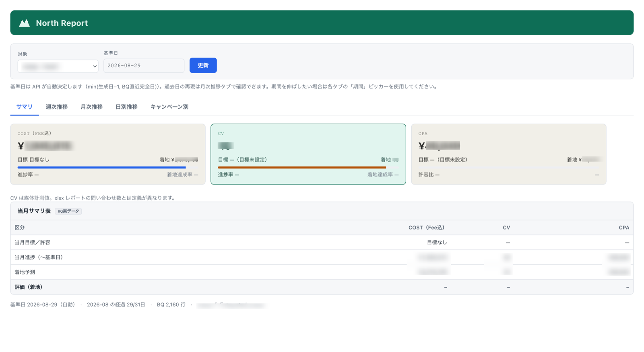Select the 着地予測 row label
Image resolution: width=644 pixels, height=352 pixels.
(x=25, y=272)
